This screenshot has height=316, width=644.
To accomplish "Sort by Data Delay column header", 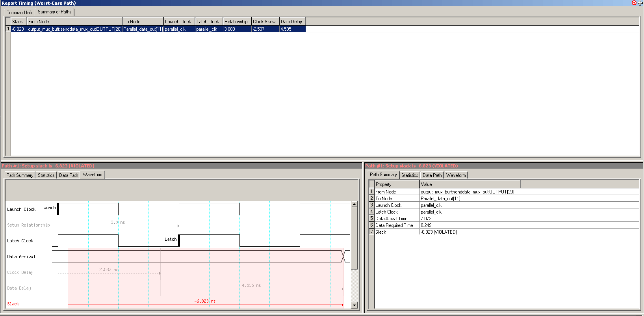I will 293,22.
